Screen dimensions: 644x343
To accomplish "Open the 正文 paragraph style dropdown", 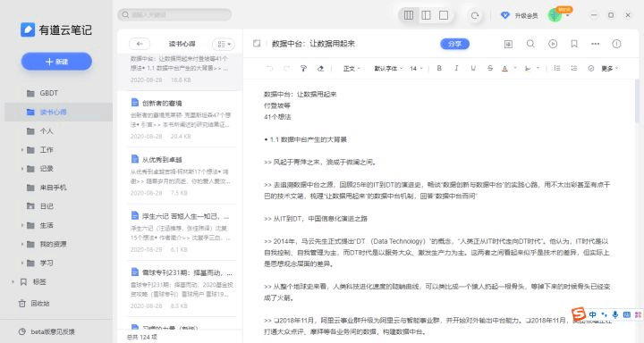I will coord(352,69).
